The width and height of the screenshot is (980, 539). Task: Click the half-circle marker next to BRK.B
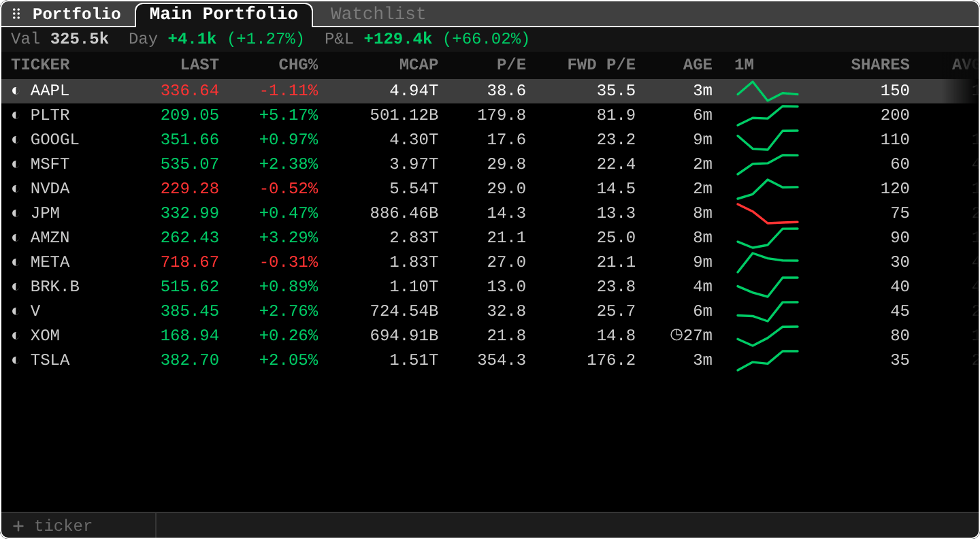pos(16,287)
